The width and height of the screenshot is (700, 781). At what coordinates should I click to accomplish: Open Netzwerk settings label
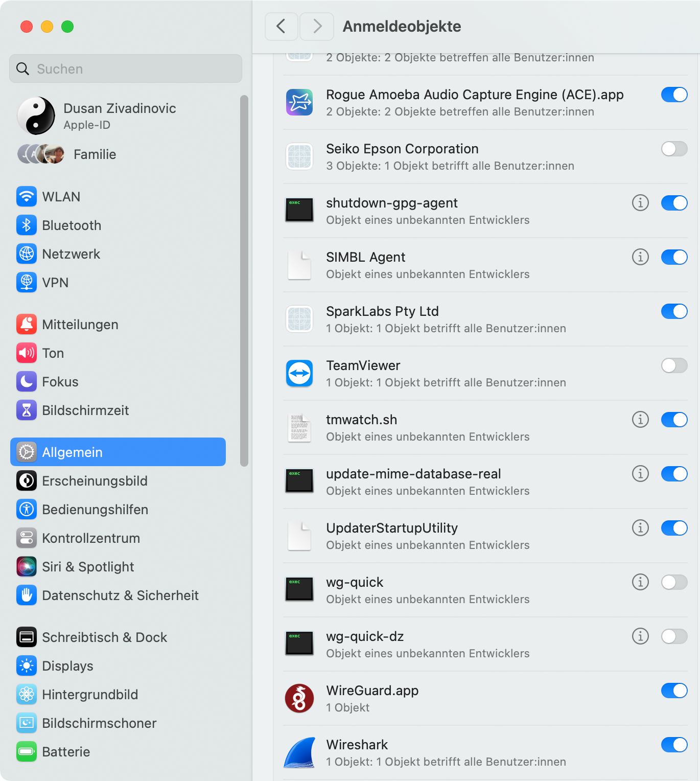[x=71, y=254]
